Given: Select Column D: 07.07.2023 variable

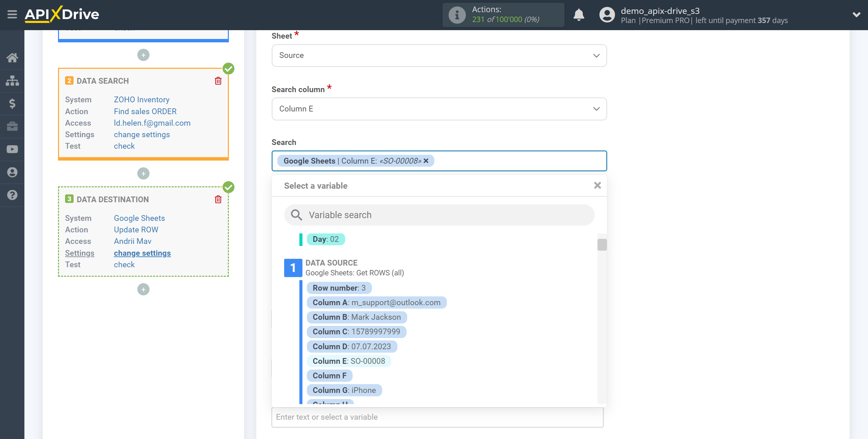Looking at the screenshot, I should [x=352, y=347].
